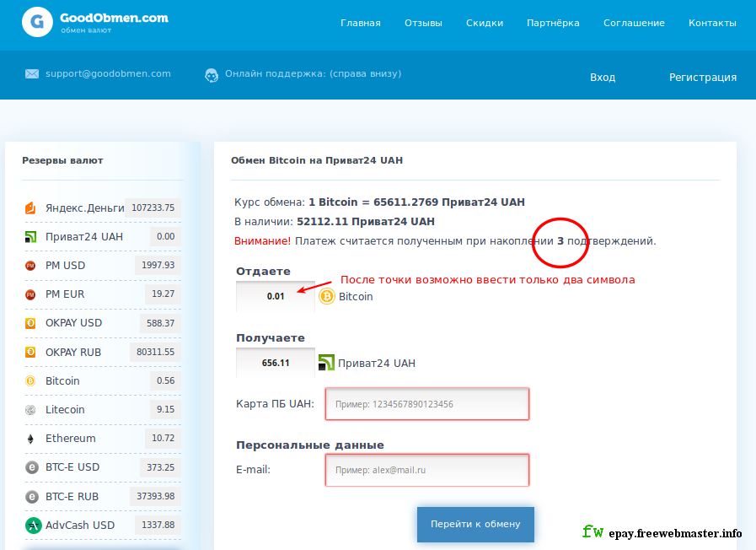Click the PM USD reserve icon
Screen dimensions: 756x550
pos(30,266)
